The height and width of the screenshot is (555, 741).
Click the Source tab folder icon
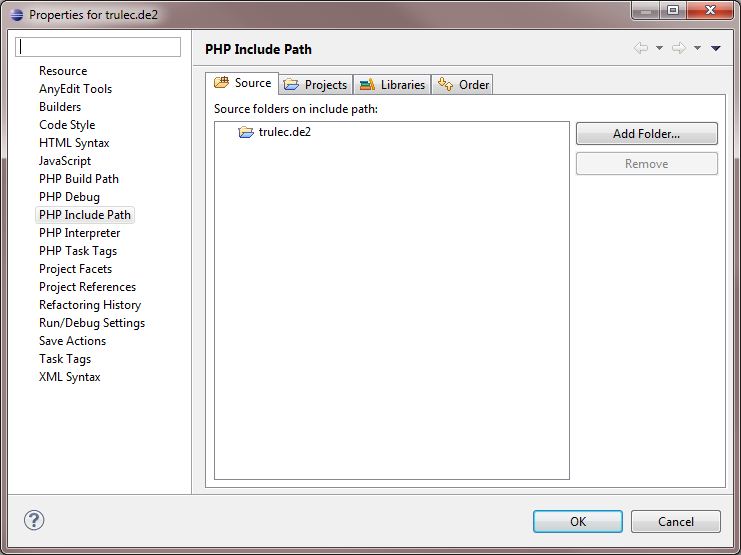point(221,83)
